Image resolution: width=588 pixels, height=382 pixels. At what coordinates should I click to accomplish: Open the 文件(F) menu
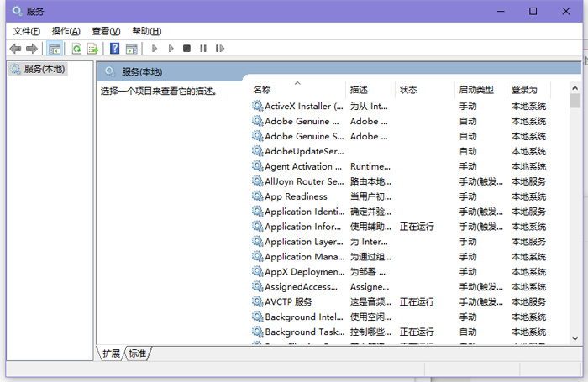[26, 31]
